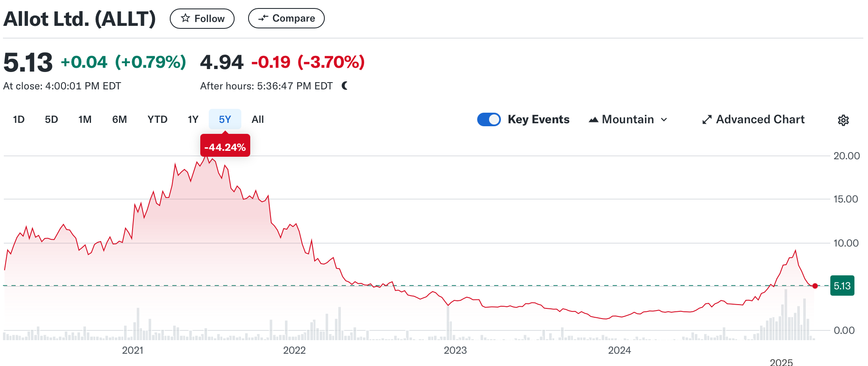Image resolution: width=868 pixels, height=366 pixels.
Task: Click the after-hours moon icon
Action: tap(345, 86)
